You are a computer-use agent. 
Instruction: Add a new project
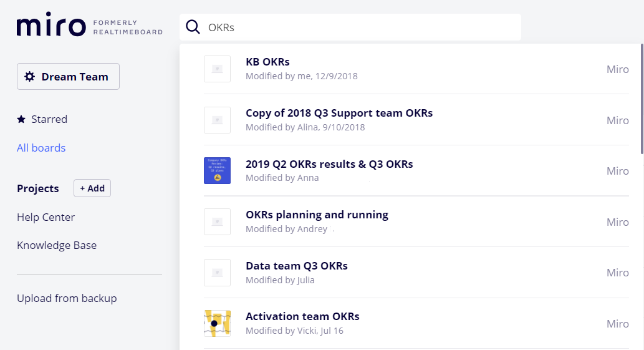tap(92, 188)
